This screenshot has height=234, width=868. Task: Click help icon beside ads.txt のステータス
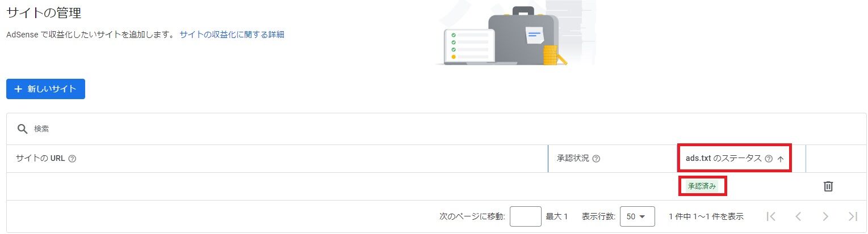point(769,159)
